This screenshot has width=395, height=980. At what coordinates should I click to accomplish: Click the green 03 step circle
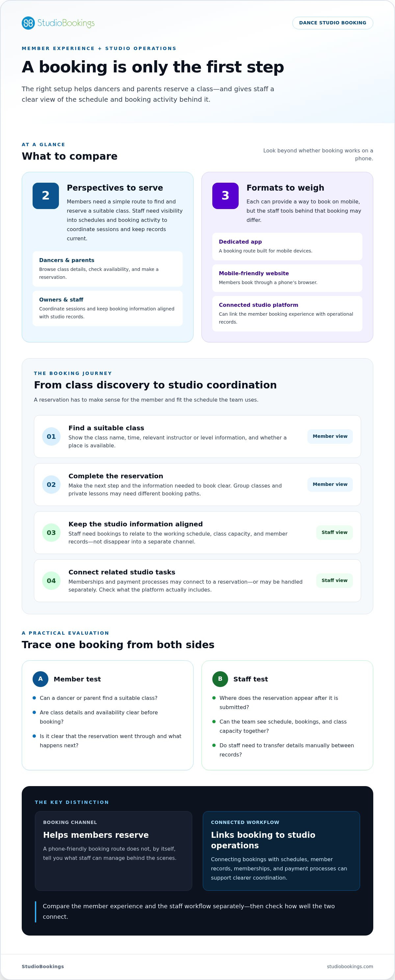tap(51, 533)
